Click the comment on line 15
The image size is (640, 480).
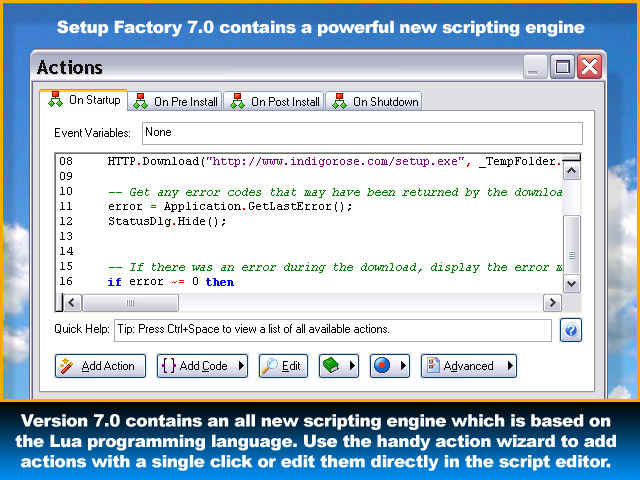click(x=335, y=267)
